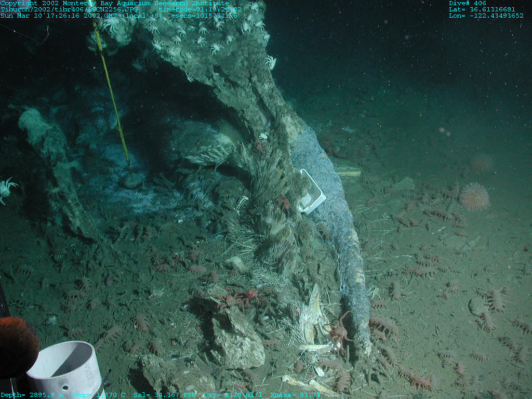The image size is (532, 399).
Task: Click the orange float at bottom left corner
Action: point(17,346)
